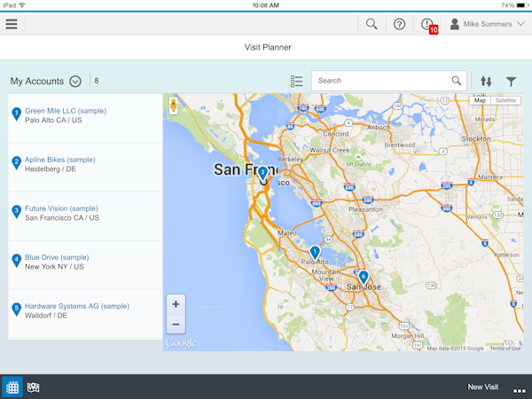Click the 'Heidelberg / DE' address text
This screenshot has height=399, width=532.
point(51,169)
